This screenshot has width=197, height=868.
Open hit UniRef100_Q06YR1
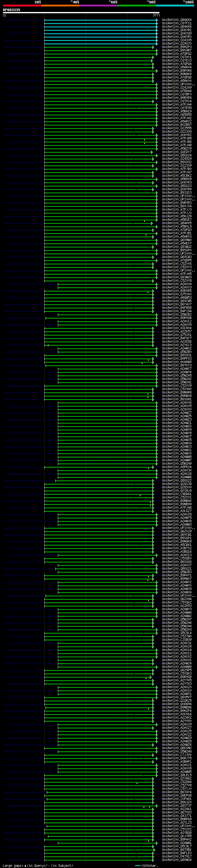176,30
